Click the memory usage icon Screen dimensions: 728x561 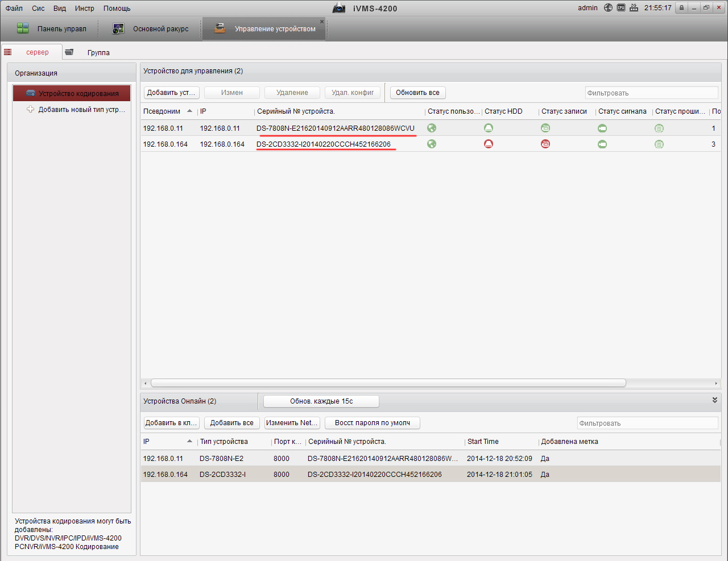(x=634, y=8)
